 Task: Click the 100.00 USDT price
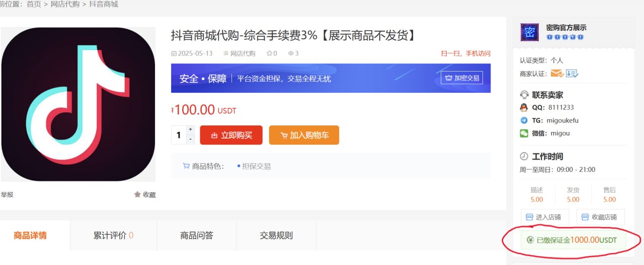coord(204,110)
